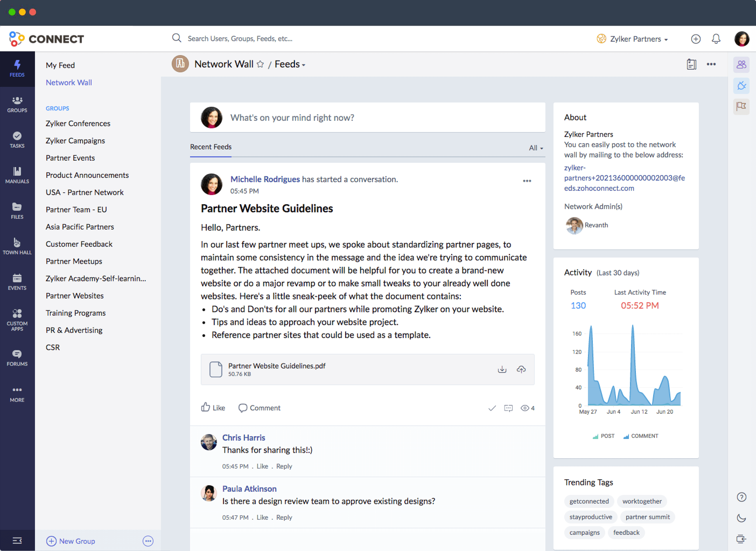Open the Zylker Partners network dropdown
This screenshot has width=756, height=551.
632,39
